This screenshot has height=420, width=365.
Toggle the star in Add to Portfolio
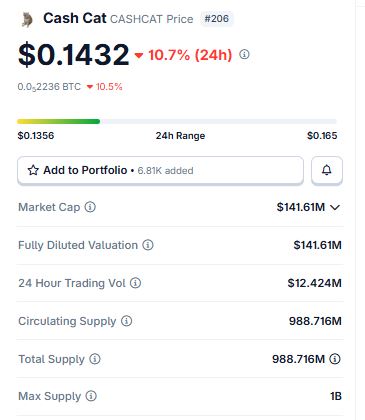[x=33, y=170]
